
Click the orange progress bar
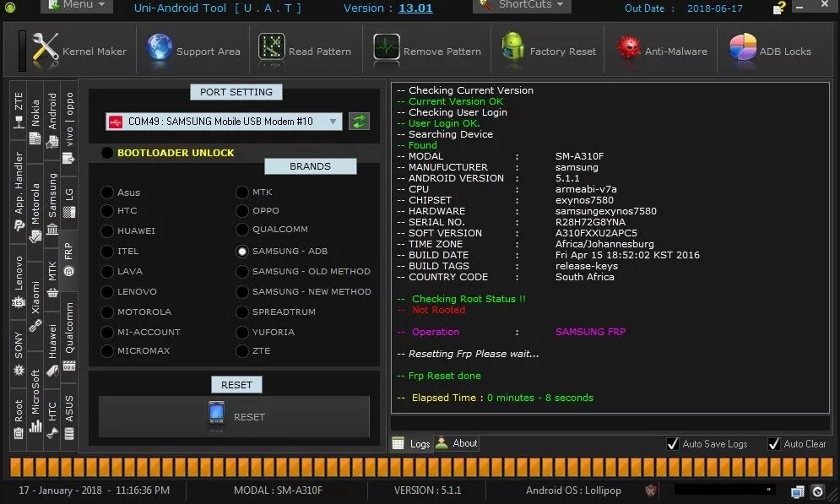420,467
